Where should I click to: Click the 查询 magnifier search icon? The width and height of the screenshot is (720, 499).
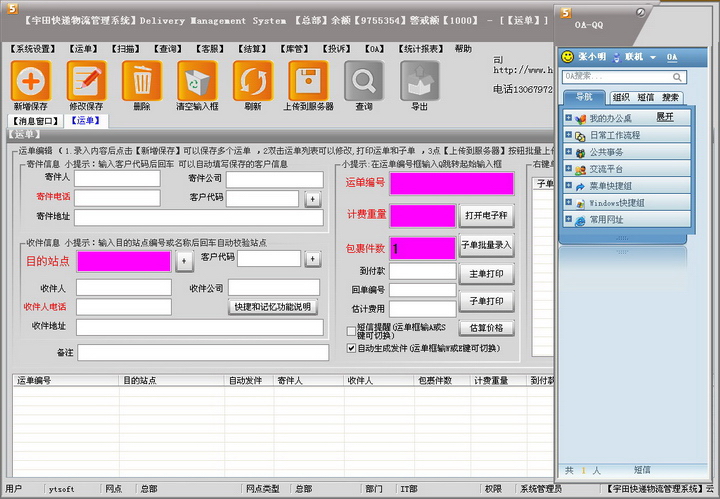coord(364,80)
